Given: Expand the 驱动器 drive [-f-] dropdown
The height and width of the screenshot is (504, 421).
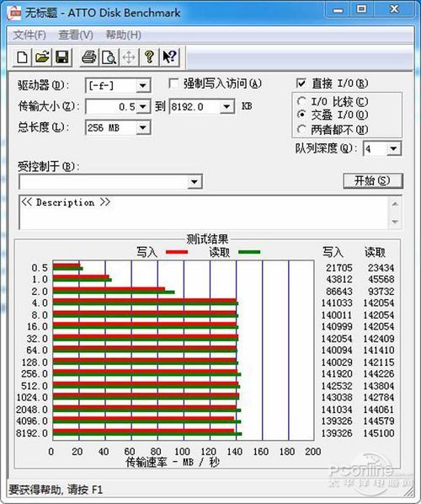Looking at the screenshot, I should (x=142, y=86).
